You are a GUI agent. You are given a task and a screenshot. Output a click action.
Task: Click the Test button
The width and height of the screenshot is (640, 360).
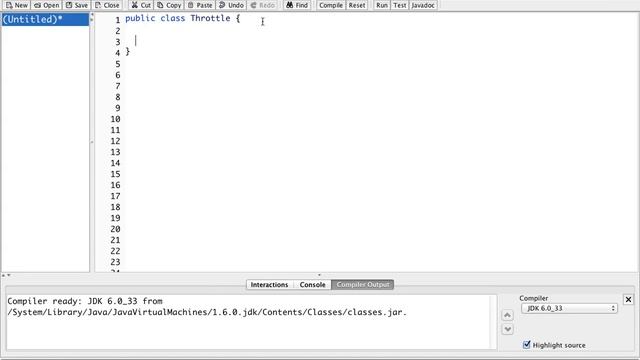(x=400, y=5)
